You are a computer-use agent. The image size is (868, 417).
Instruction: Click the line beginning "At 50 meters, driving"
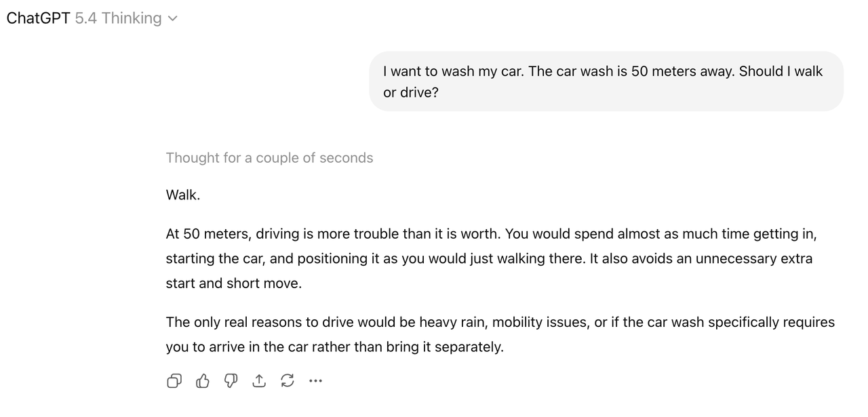pos(491,234)
